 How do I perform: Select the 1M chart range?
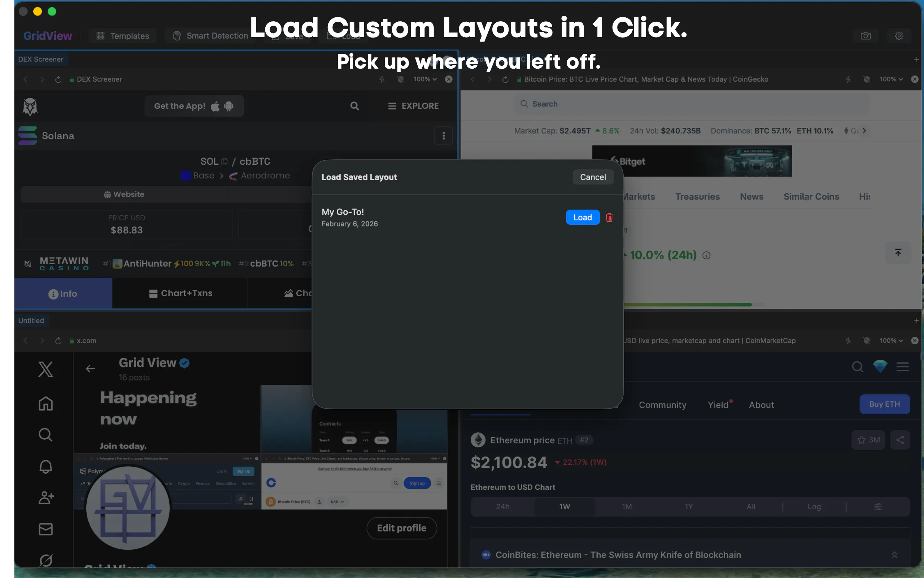click(x=627, y=506)
